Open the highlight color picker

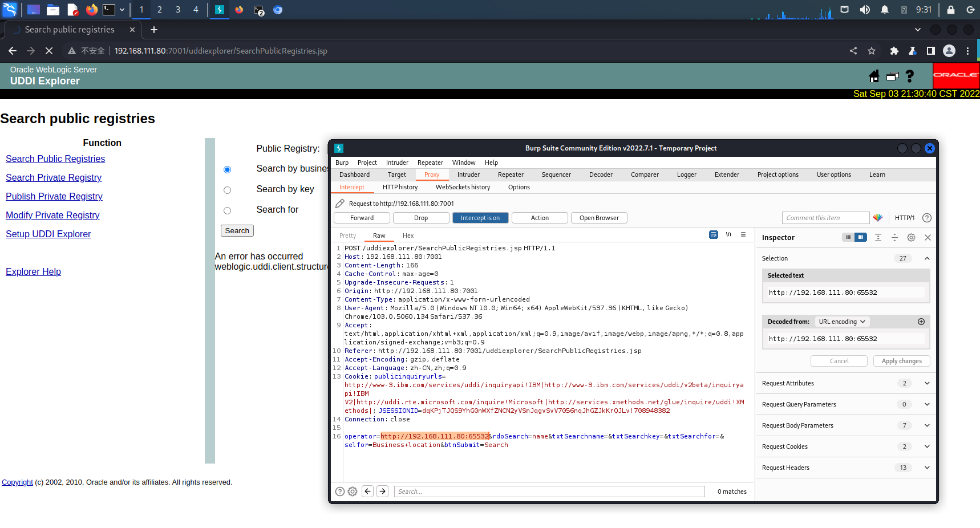(878, 218)
